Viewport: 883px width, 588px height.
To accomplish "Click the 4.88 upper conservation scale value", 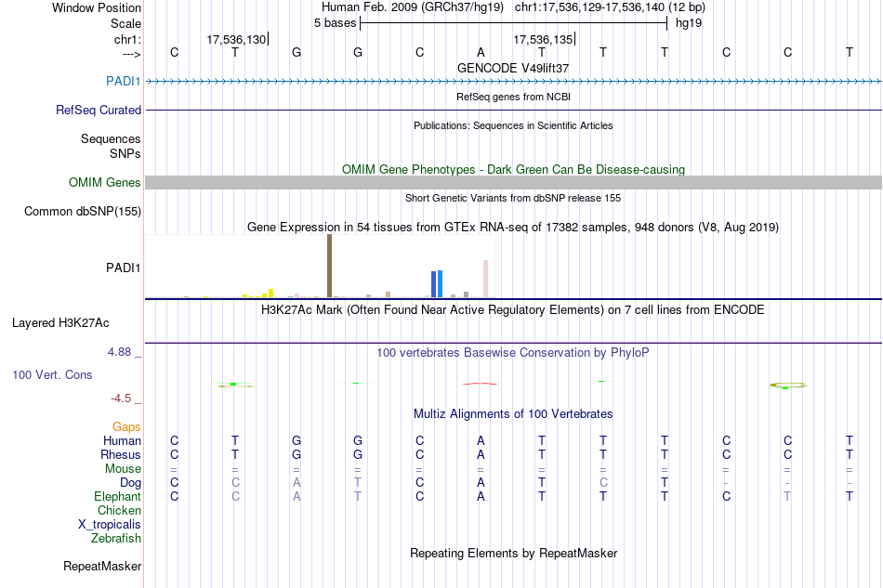I will point(119,352).
